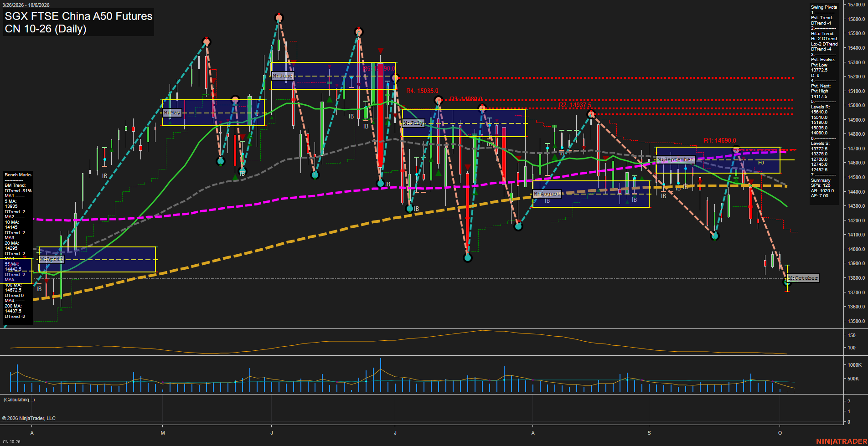This screenshot has height=446, width=868.
Task: Click the O month marker on time axis
Action: coord(780,433)
